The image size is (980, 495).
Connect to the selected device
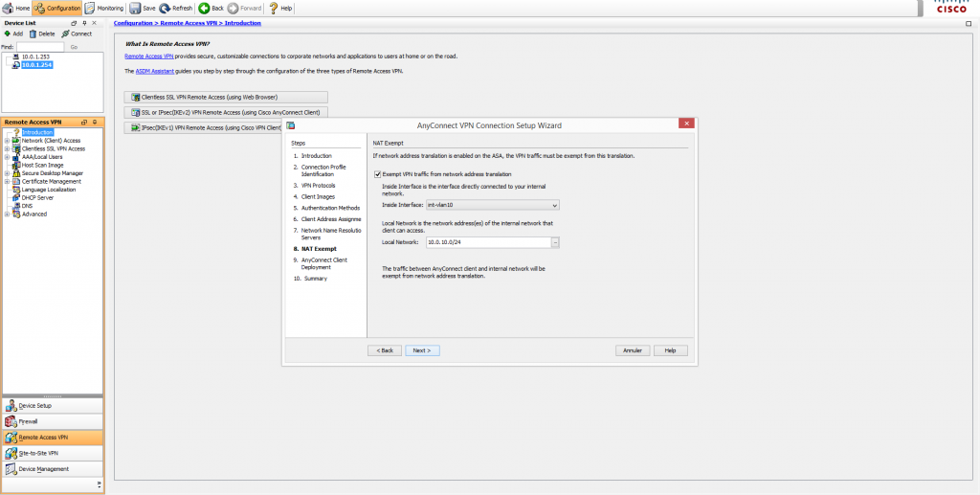click(x=77, y=34)
